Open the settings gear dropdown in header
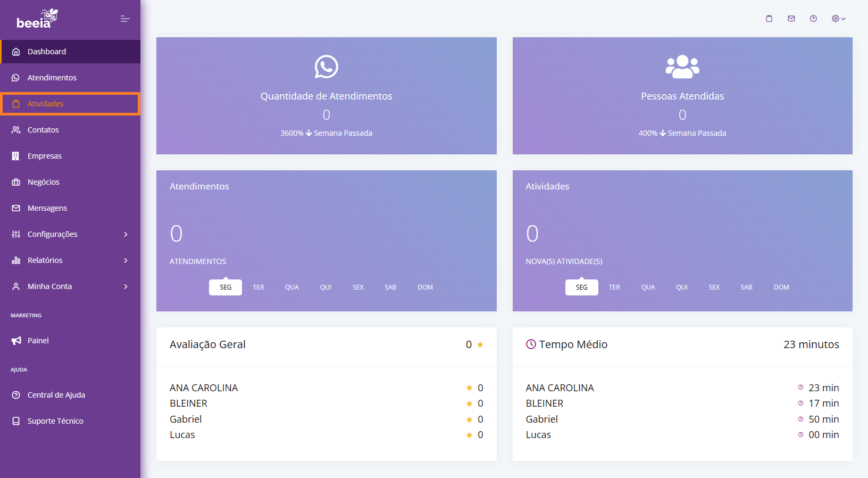The height and width of the screenshot is (478, 868). point(839,19)
